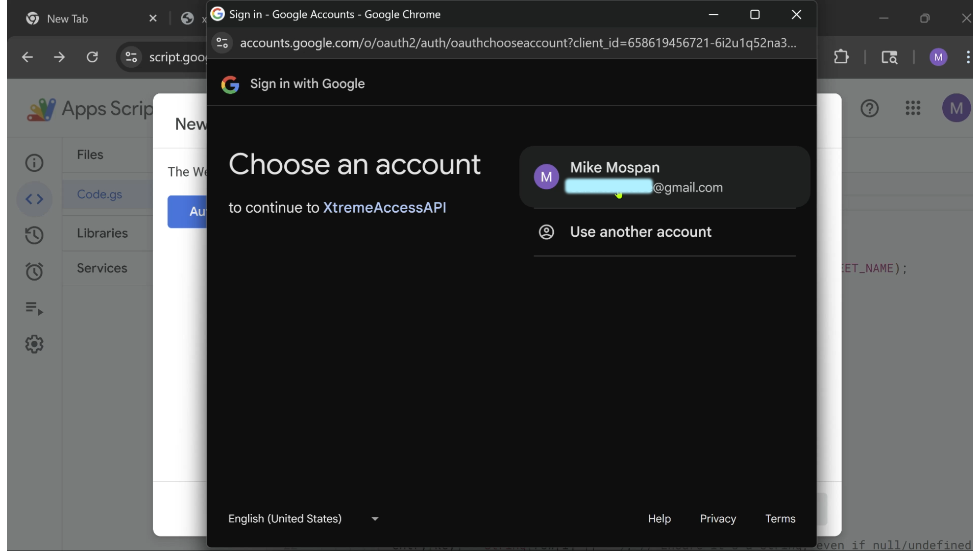Image resolution: width=980 pixels, height=551 pixels.
Task: Click the M avatar beside Mike Mospan
Action: tap(546, 177)
